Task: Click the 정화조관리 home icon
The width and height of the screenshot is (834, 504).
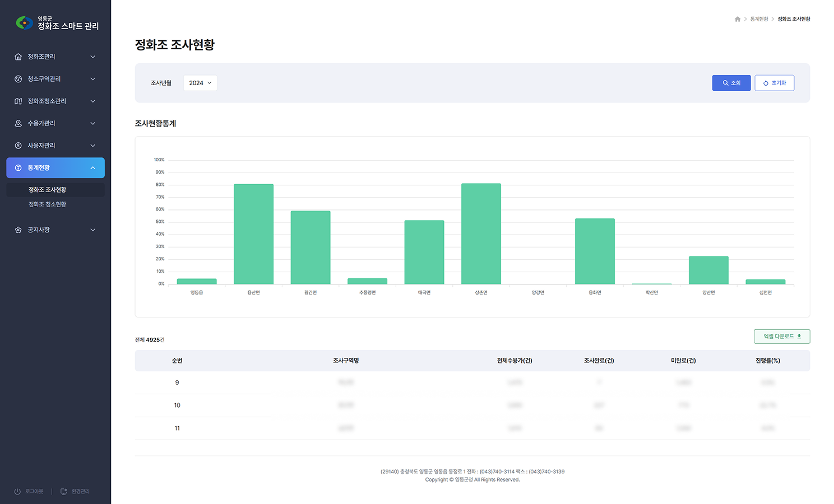Action: point(18,57)
